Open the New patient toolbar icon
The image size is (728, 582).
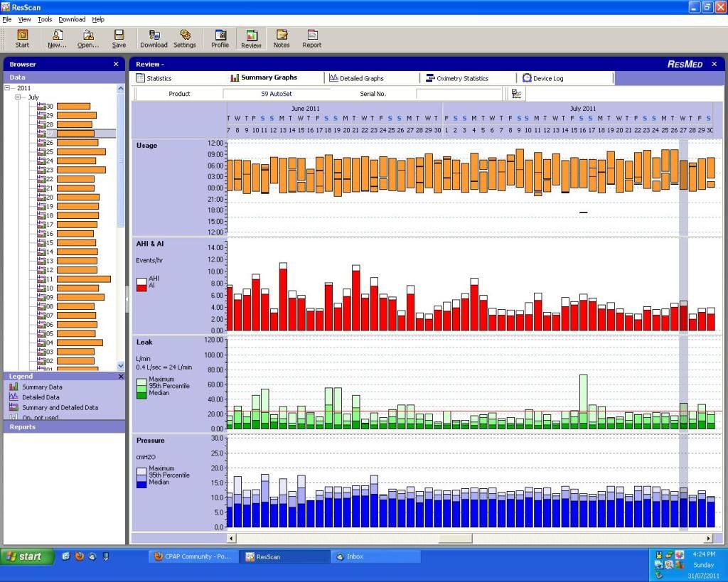click(x=57, y=38)
